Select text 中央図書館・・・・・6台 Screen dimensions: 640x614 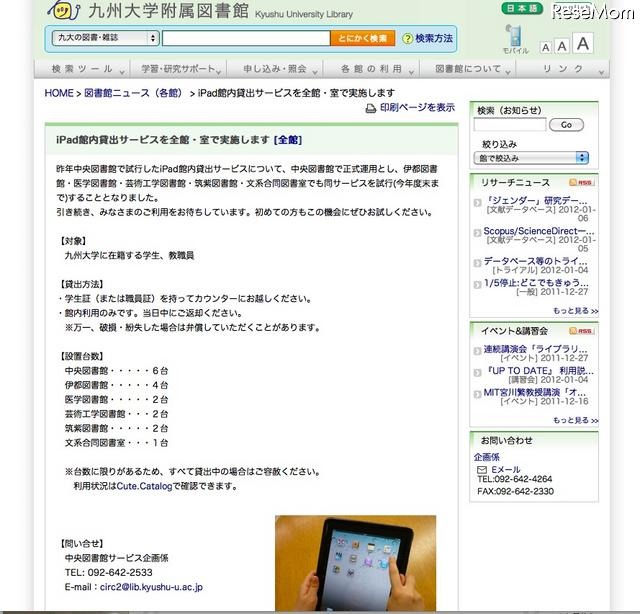click(x=116, y=371)
